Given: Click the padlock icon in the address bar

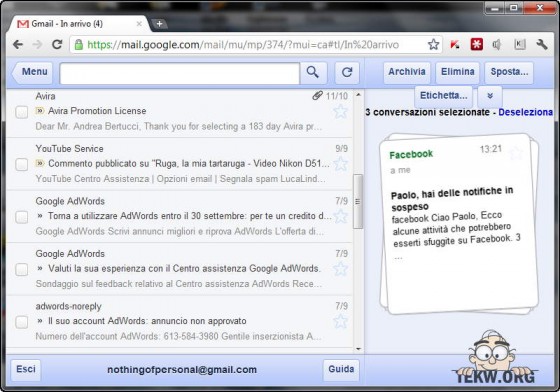Looking at the screenshot, I should click(79, 45).
